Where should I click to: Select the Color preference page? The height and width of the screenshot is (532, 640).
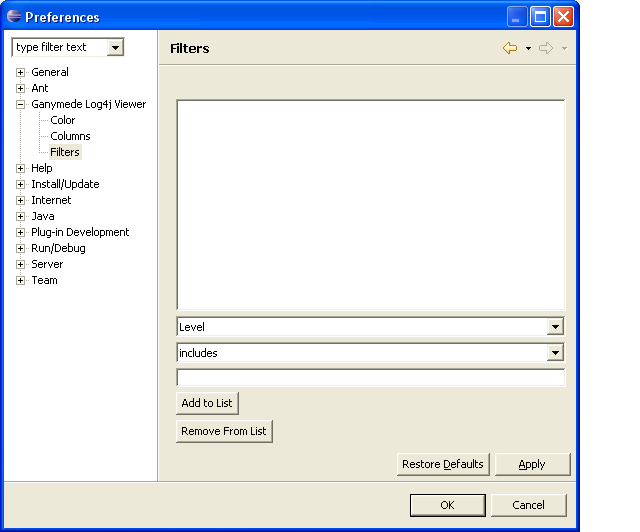tap(62, 120)
